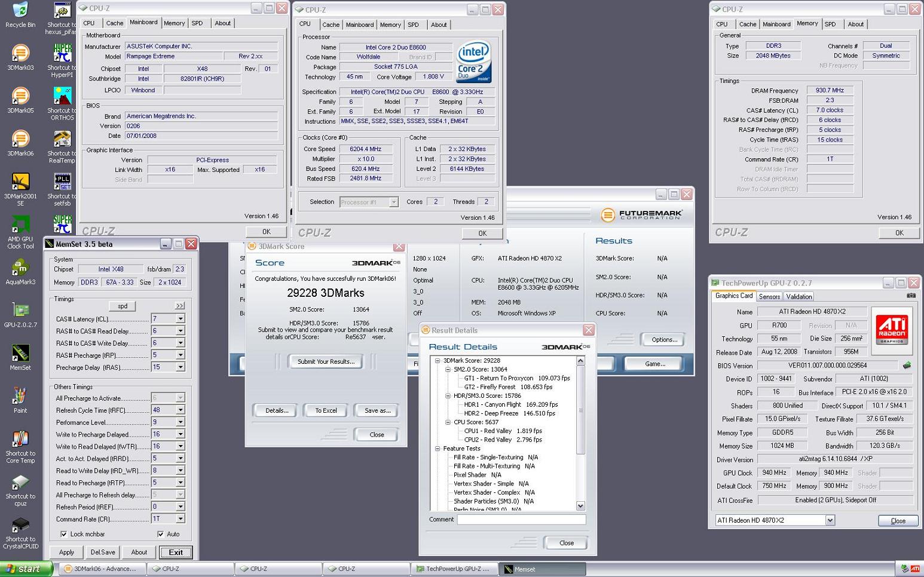Viewport: 924px width, 577px height.
Task: Click the GPU-Z BIOS save chip icon
Action: [907, 365]
